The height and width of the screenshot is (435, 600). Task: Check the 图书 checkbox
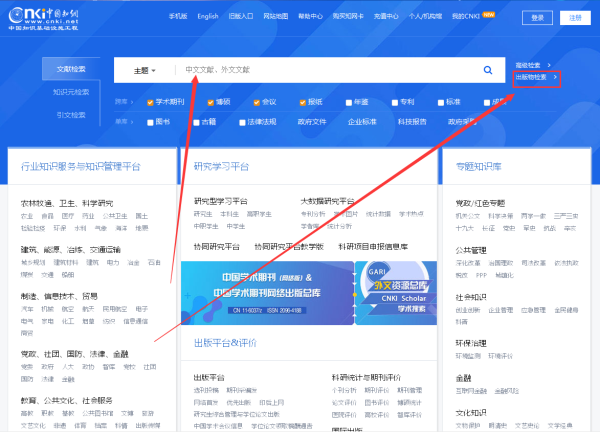click(150, 122)
